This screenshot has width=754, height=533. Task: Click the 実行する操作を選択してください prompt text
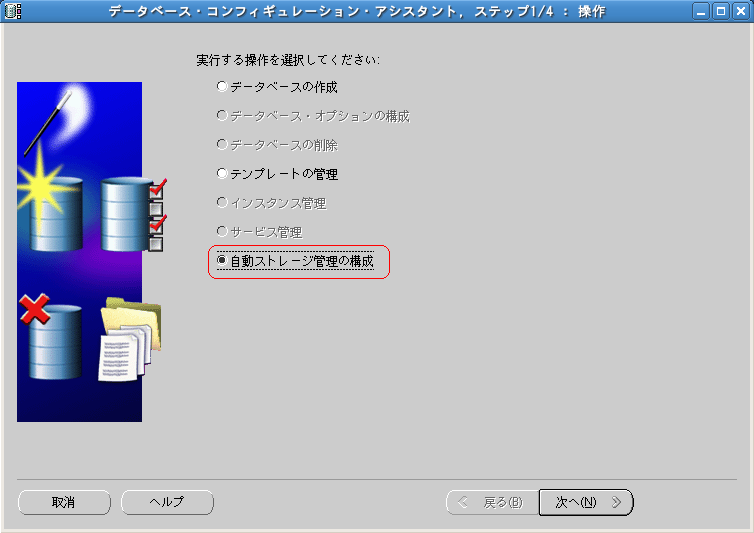(288, 60)
